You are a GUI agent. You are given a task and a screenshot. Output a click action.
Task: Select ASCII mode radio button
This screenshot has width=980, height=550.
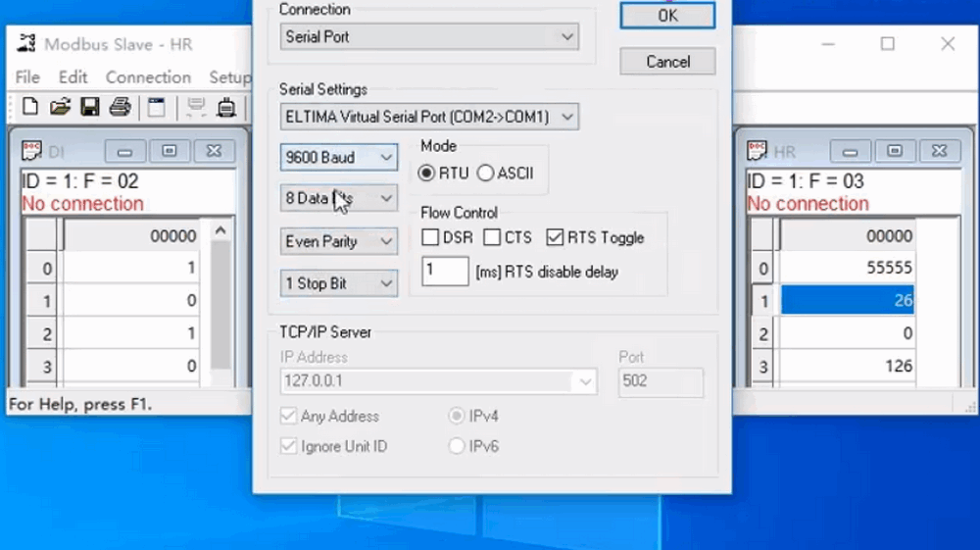(x=486, y=174)
